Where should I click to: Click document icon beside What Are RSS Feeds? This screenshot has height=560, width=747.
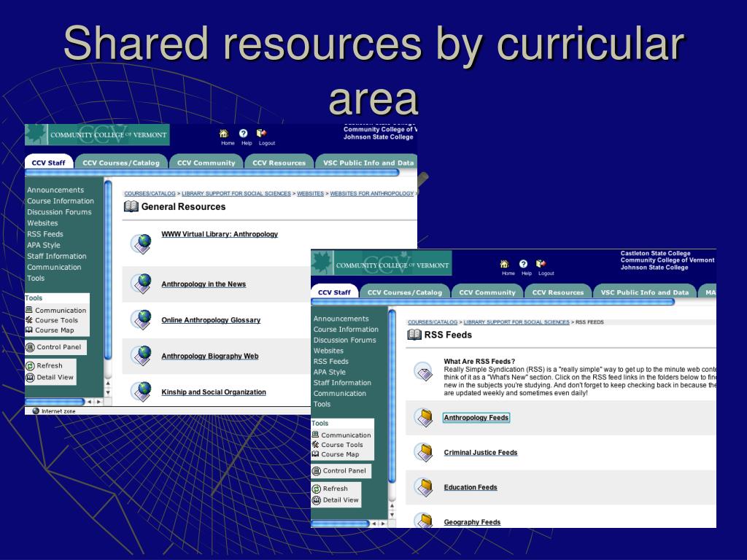424,371
